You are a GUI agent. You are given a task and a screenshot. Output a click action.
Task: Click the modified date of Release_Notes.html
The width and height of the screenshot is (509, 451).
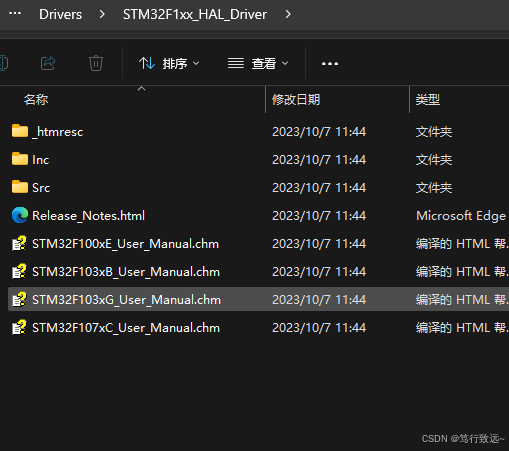(319, 216)
